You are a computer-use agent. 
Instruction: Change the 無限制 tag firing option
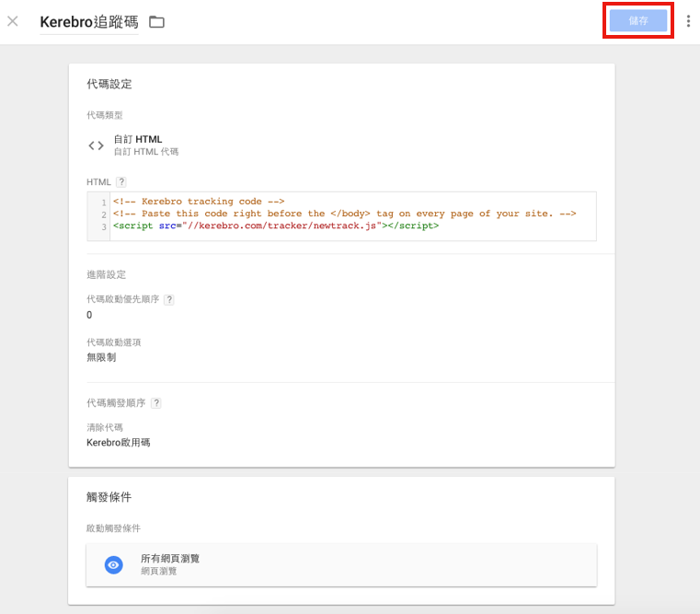click(x=101, y=357)
